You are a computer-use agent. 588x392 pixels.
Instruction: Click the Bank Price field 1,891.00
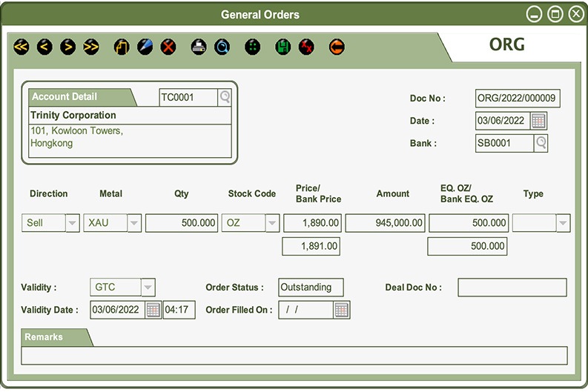[x=311, y=246]
